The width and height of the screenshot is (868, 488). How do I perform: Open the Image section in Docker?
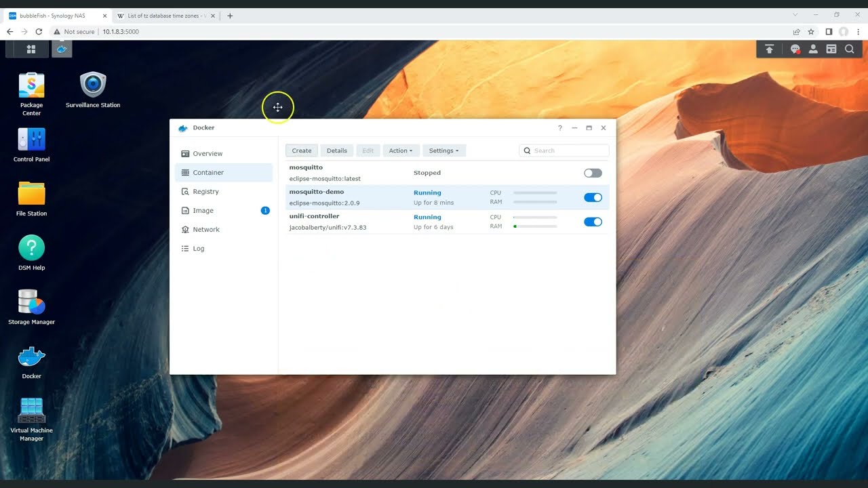point(224,211)
